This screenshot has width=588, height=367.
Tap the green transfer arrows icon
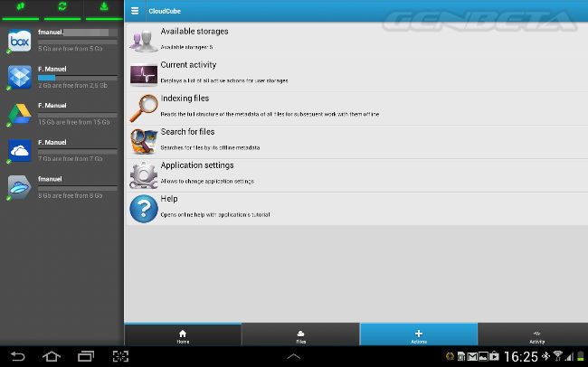[21, 8]
